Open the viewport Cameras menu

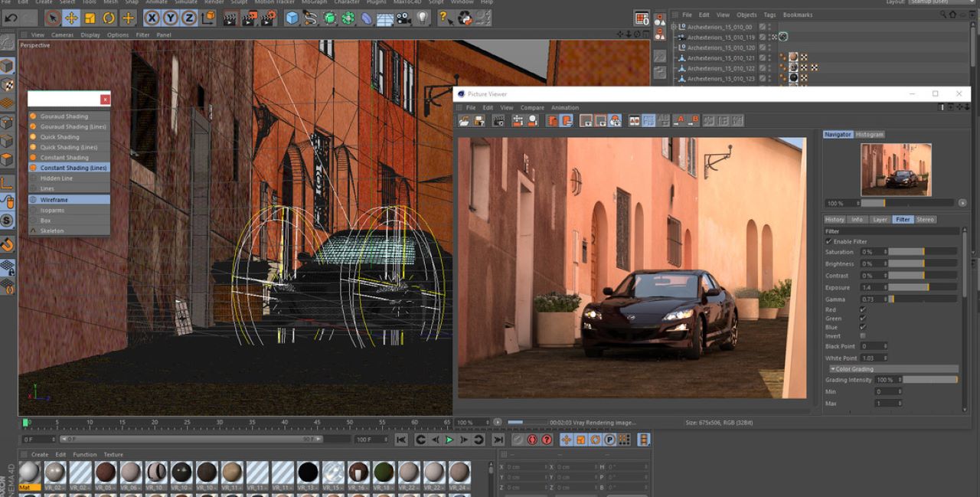click(x=63, y=34)
